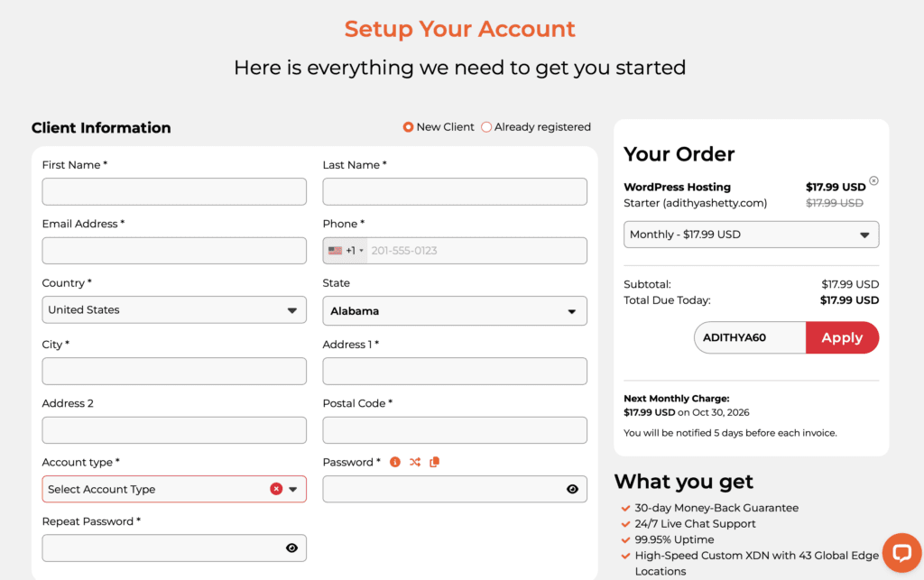Viewport: 924px width, 580px height.
Task: Click the Password input field
Action: (x=455, y=489)
